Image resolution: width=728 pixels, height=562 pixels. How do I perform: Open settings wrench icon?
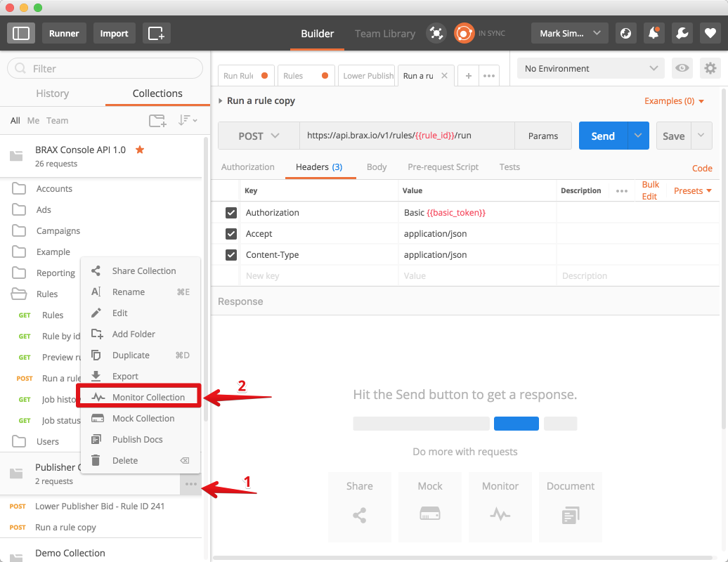pos(682,34)
